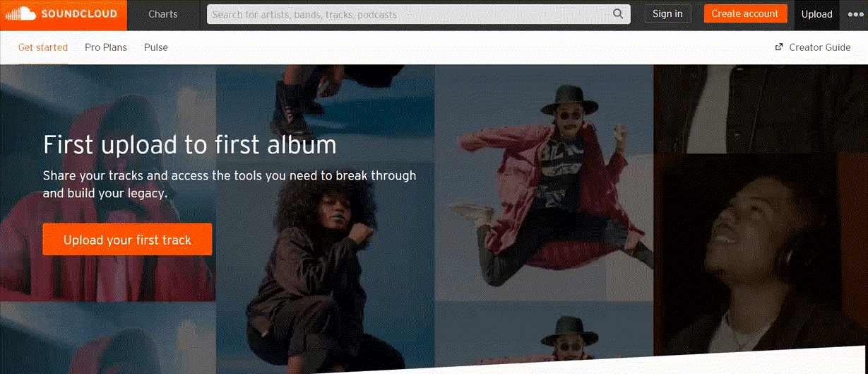Go to the Pulse tab

point(156,47)
